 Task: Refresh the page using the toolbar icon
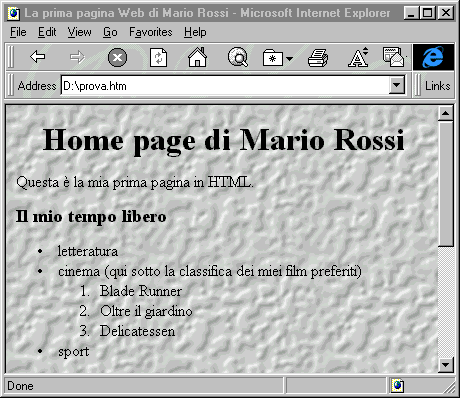[x=158, y=57]
